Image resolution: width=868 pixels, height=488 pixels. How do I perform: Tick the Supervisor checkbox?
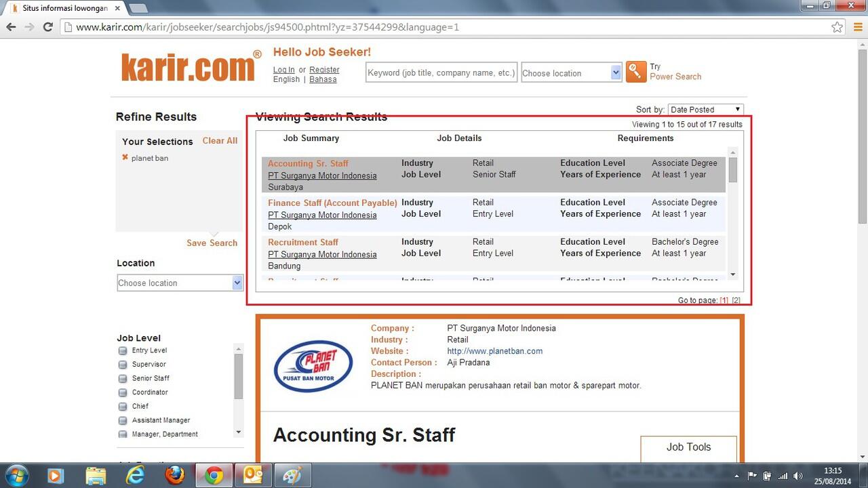click(x=123, y=365)
